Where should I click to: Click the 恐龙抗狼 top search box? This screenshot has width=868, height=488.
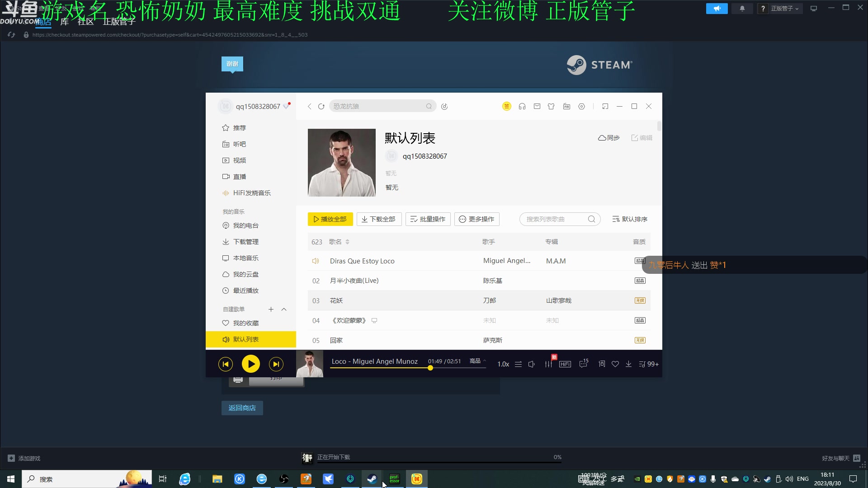tap(382, 106)
